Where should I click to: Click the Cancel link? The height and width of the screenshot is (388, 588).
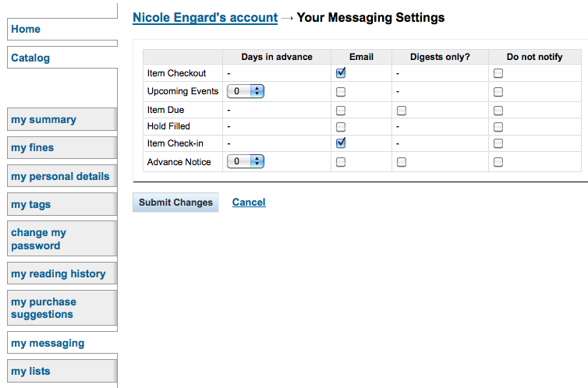(x=249, y=203)
